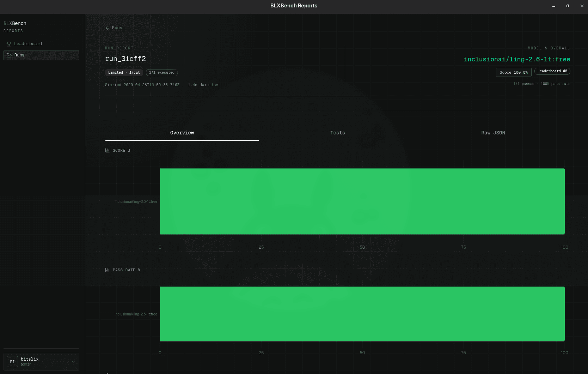
Task: Open the Raw JSON tab
Action: [493, 133]
